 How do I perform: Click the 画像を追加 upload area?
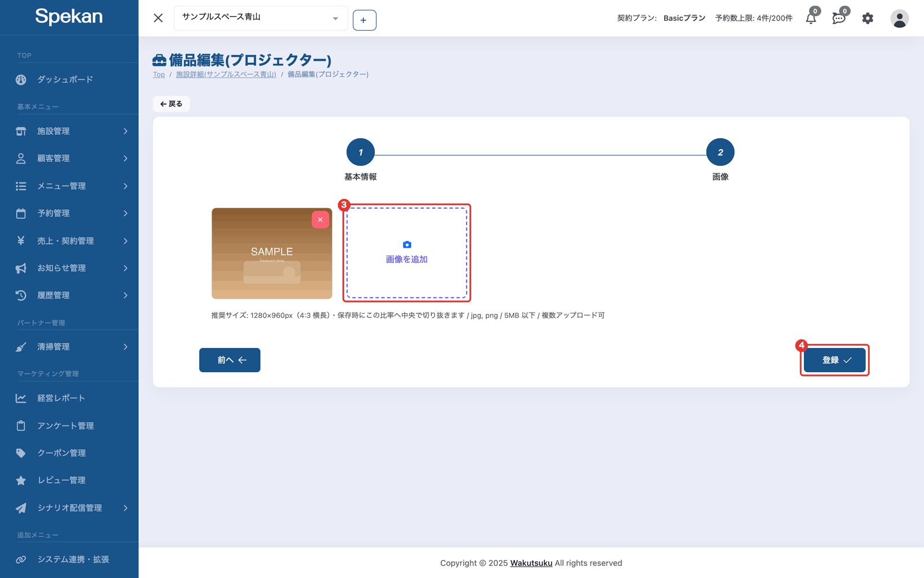(407, 253)
